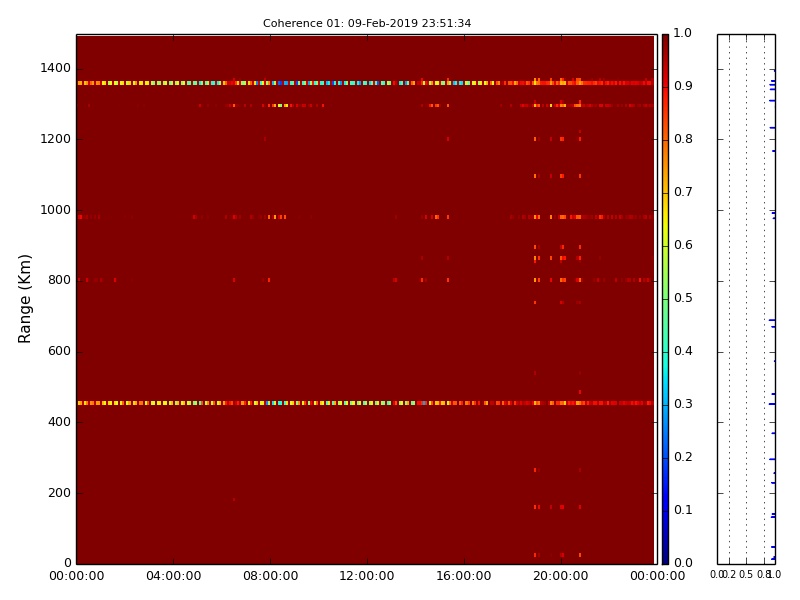Viewport: 800px width, 600px height.
Task: Click the 1400 range tick label
Action: pos(55,68)
